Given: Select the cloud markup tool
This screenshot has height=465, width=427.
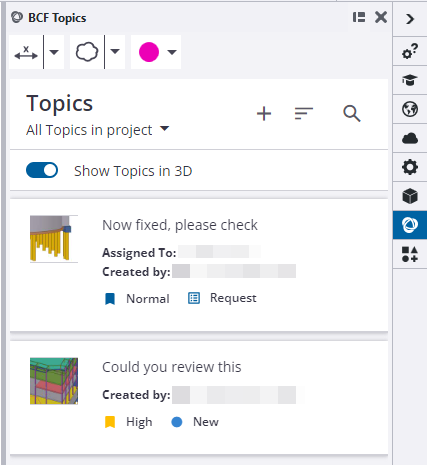Looking at the screenshot, I should click(x=87, y=52).
